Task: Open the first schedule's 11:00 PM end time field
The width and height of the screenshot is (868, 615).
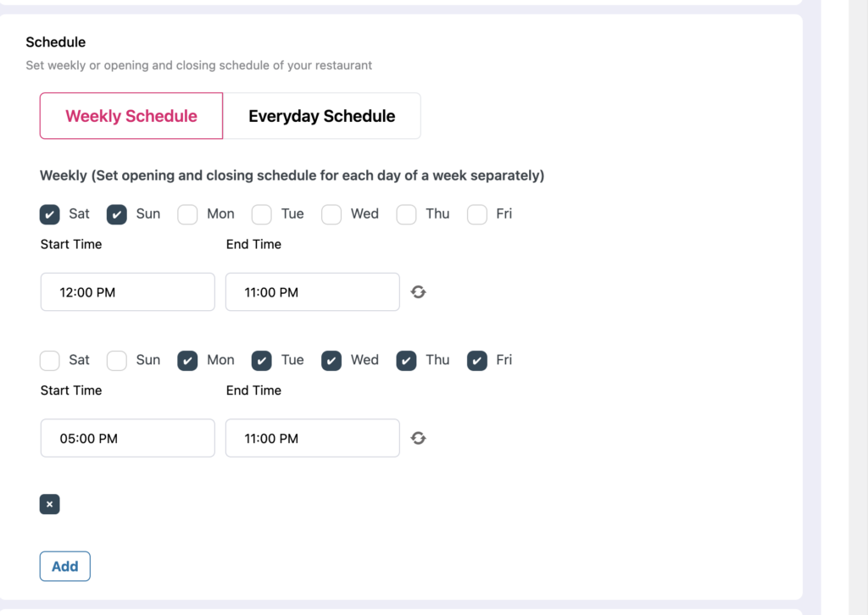Action: 312,292
